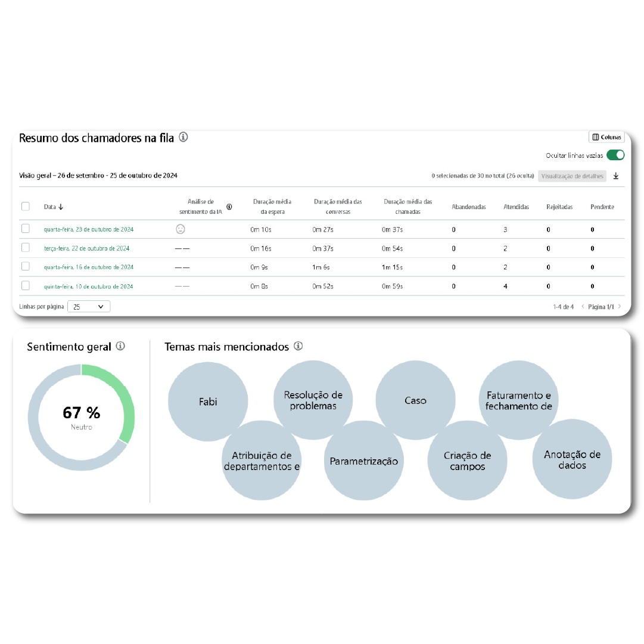Viewport: 644px width, 644px height.
Task: Tick checkbox for 10 de outubro row
Action: point(26,286)
